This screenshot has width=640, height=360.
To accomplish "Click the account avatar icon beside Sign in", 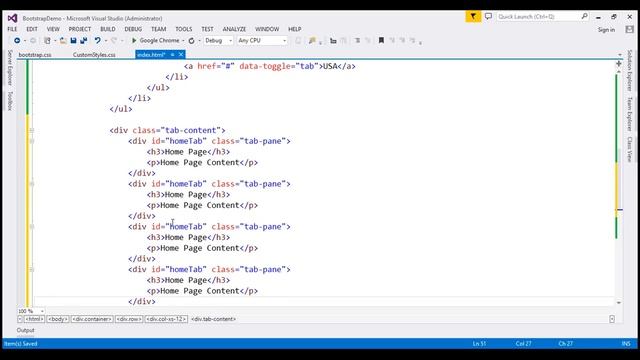I will click(629, 29).
